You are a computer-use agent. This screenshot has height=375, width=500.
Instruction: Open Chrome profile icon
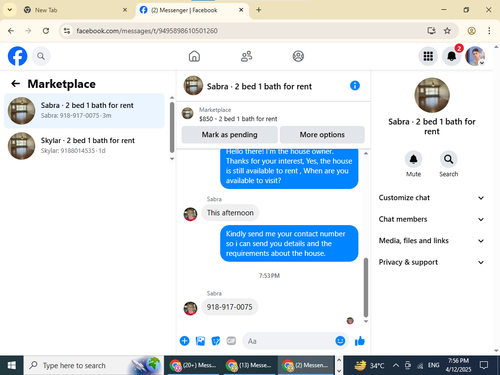pos(471,31)
